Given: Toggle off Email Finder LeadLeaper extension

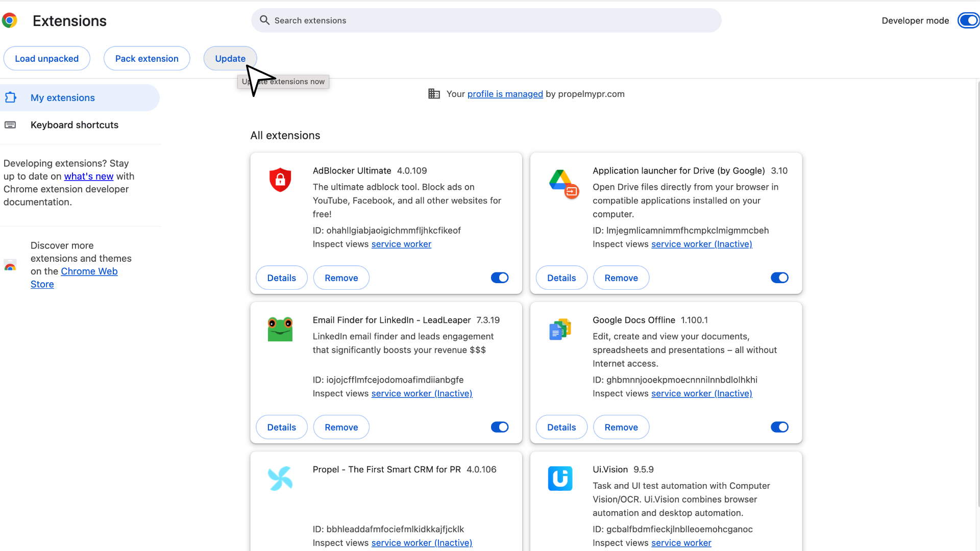Looking at the screenshot, I should [499, 427].
